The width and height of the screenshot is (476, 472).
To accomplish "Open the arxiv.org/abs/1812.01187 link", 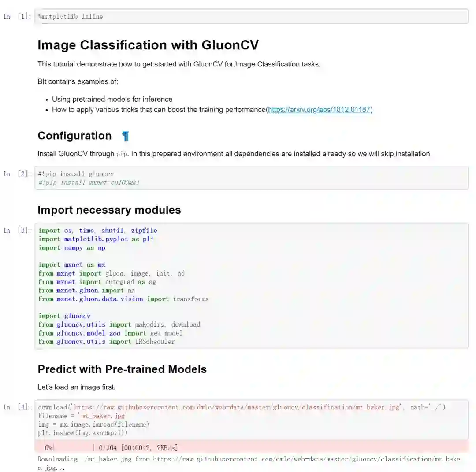I will click(x=319, y=110).
